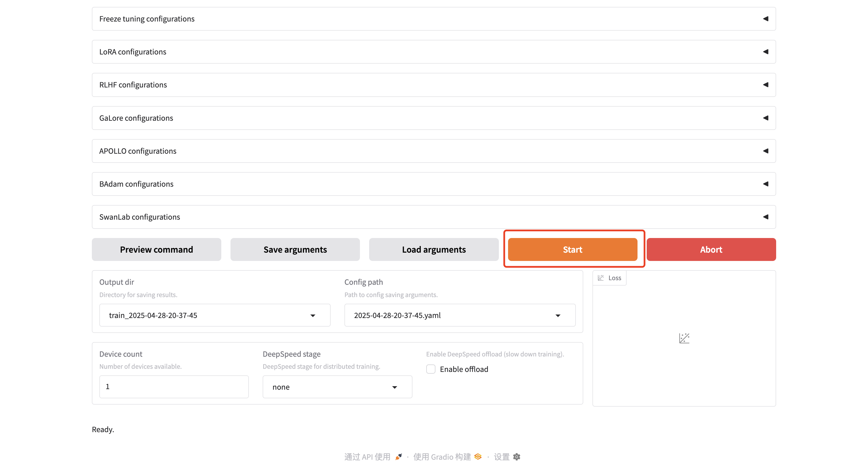Click the empty plot placeholder icon
The image size is (868, 472).
click(x=684, y=338)
